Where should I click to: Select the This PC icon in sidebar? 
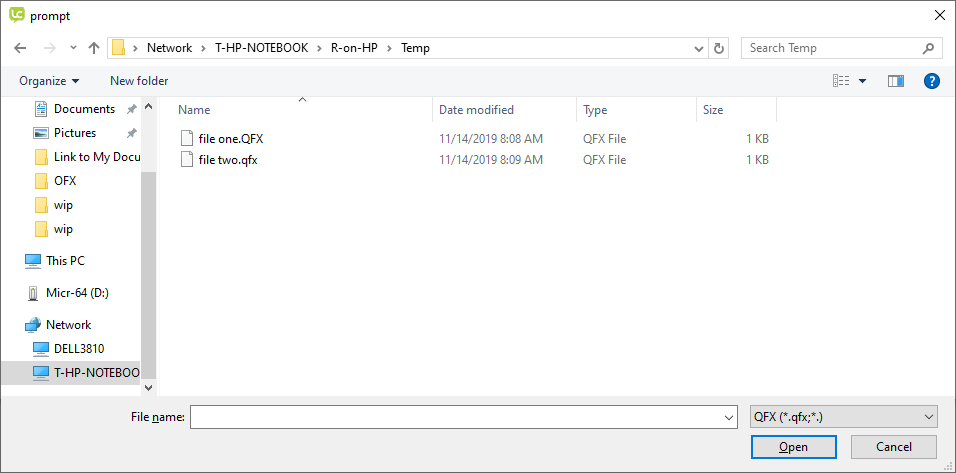[34, 261]
